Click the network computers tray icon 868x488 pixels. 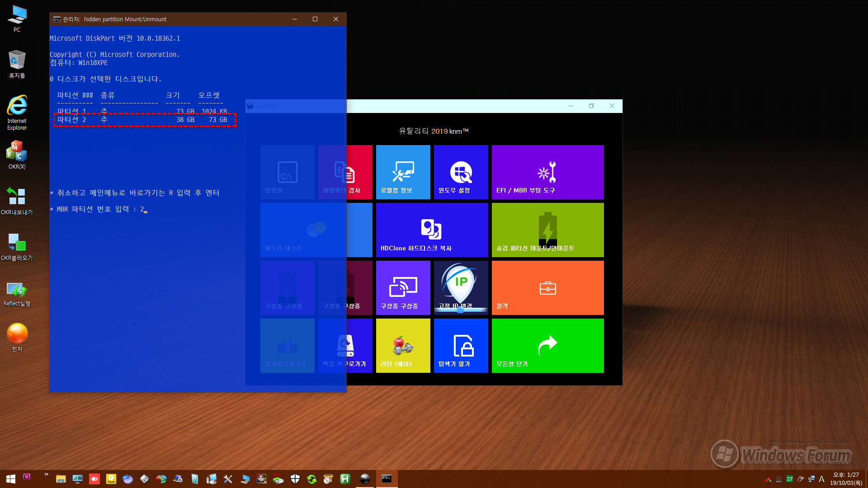coord(811,479)
